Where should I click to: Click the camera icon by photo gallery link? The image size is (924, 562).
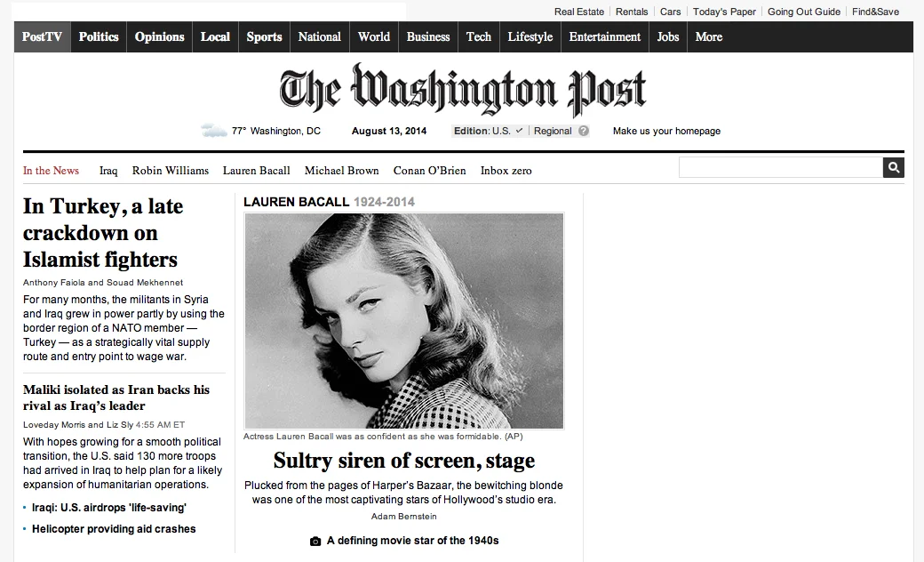point(315,542)
